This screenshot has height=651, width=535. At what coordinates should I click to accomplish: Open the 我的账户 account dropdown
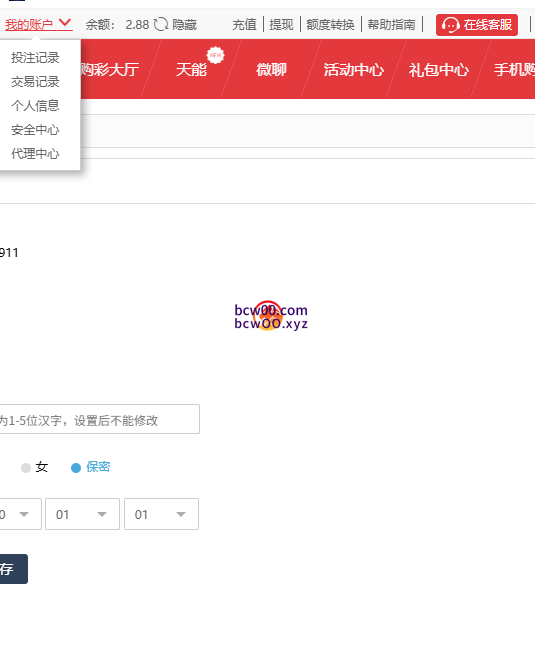click(x=38, y=24)
